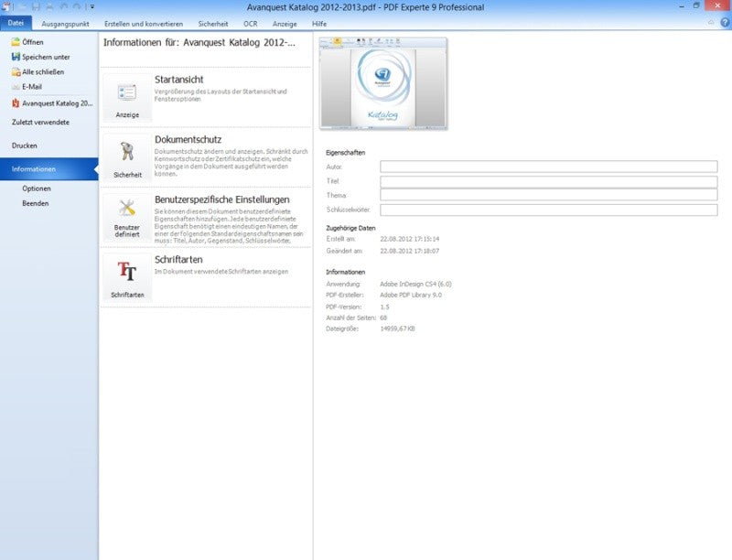Click the Adobe InDesign CS4 (6.0) value
732x560 pixels.
415,285
